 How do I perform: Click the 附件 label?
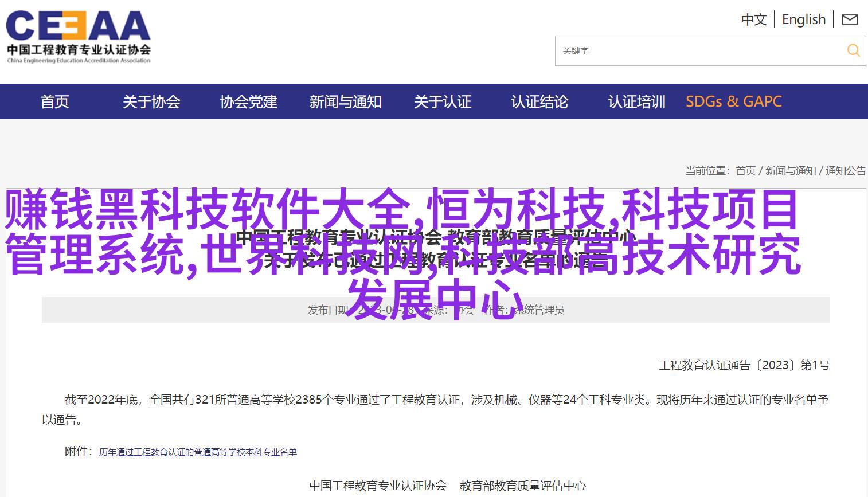(x=78, y=451)
